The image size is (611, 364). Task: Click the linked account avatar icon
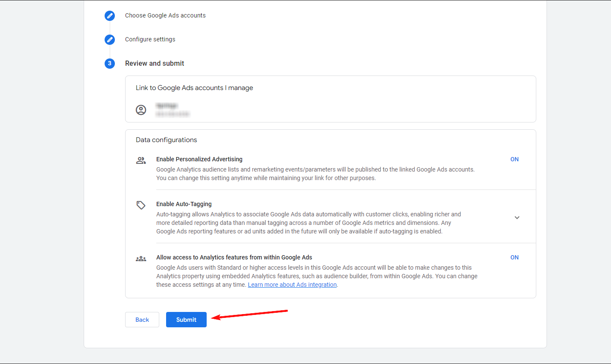tap(141, 110)
